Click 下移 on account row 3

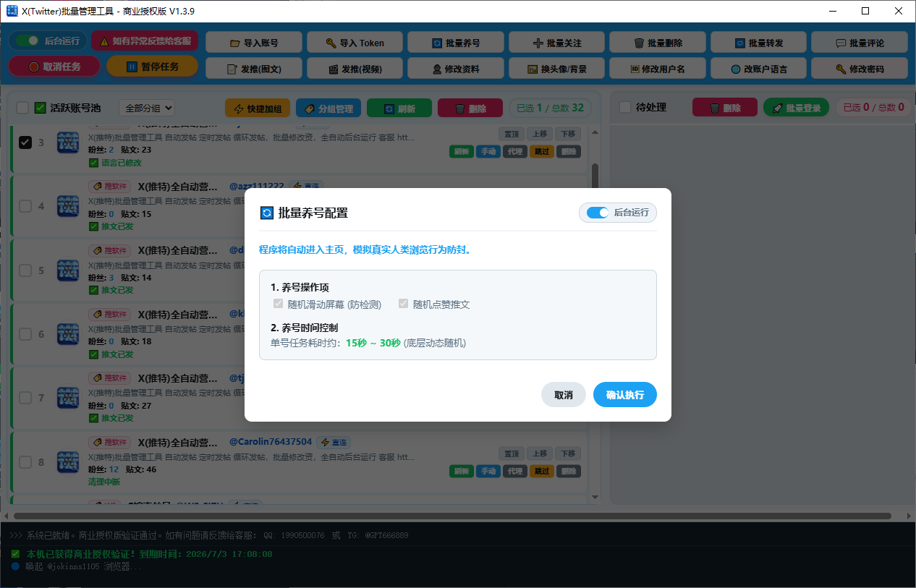[568, 134]
